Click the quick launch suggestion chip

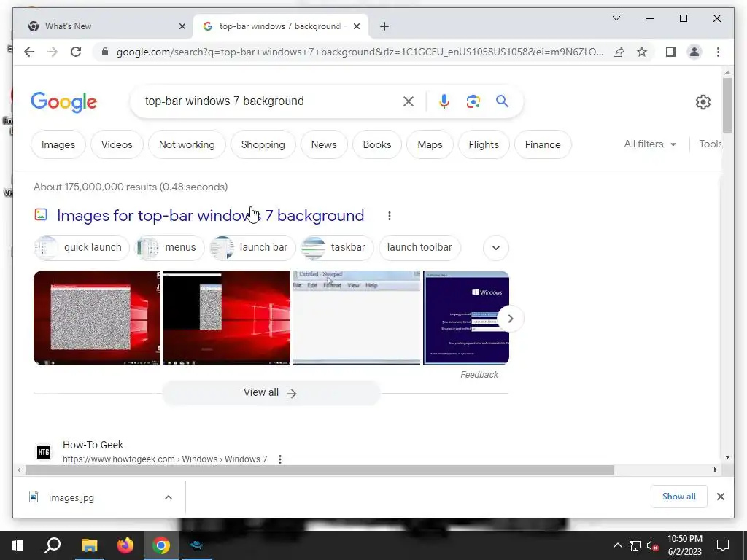[82, 248]
